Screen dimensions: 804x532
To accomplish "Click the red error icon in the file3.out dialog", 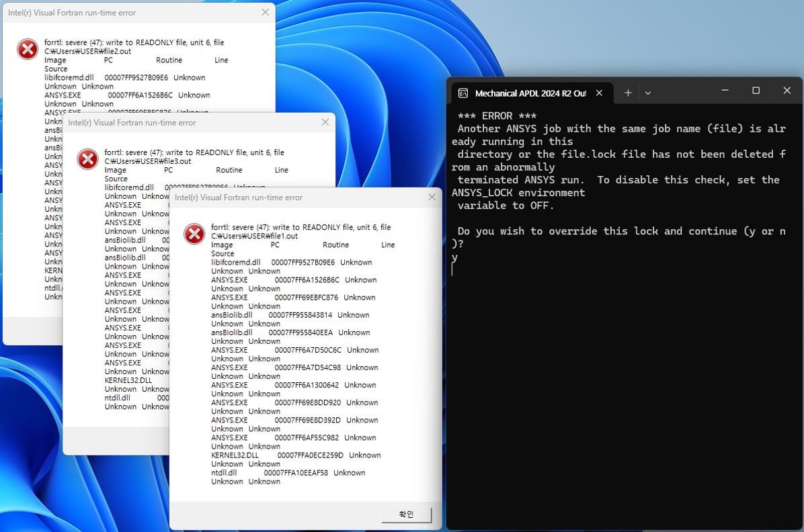I will point(87,159).
